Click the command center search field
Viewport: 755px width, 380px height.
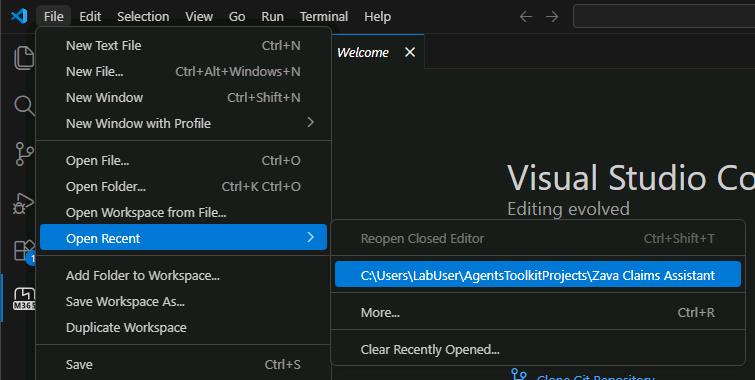(664, 16)
